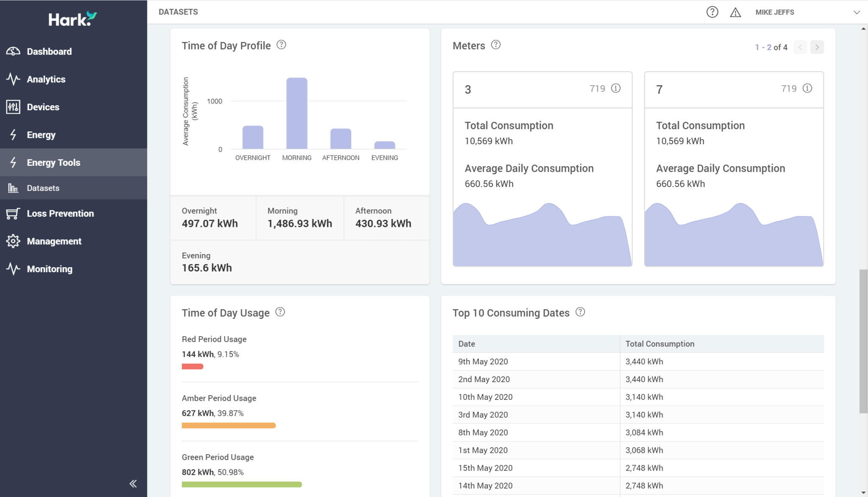The image size is (868, 497).
Task: Click the page vertical scrollbar thumb
Action: point(863,341)
